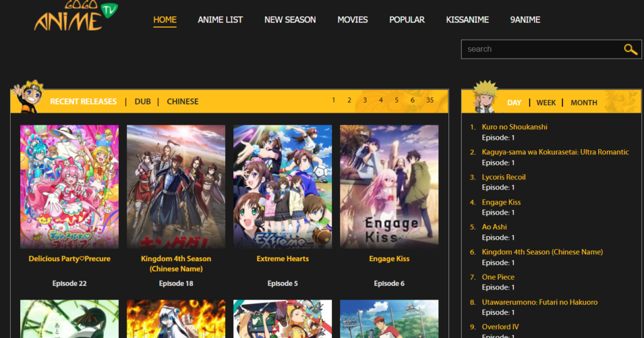The height and width of the screenshot is (338, 644).
Task: Open Delicious Party Precure poster thumbnail
Action: [69, 187]
